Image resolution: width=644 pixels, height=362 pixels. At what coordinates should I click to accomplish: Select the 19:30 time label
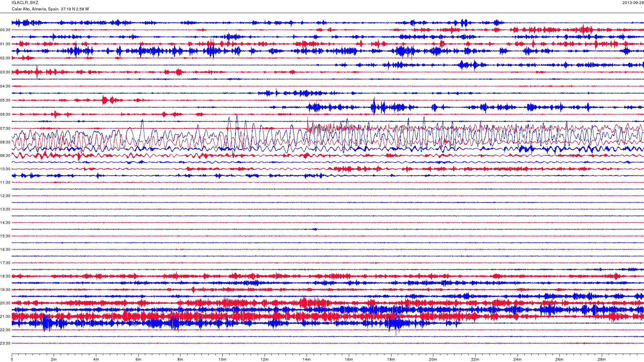(5, 290)
